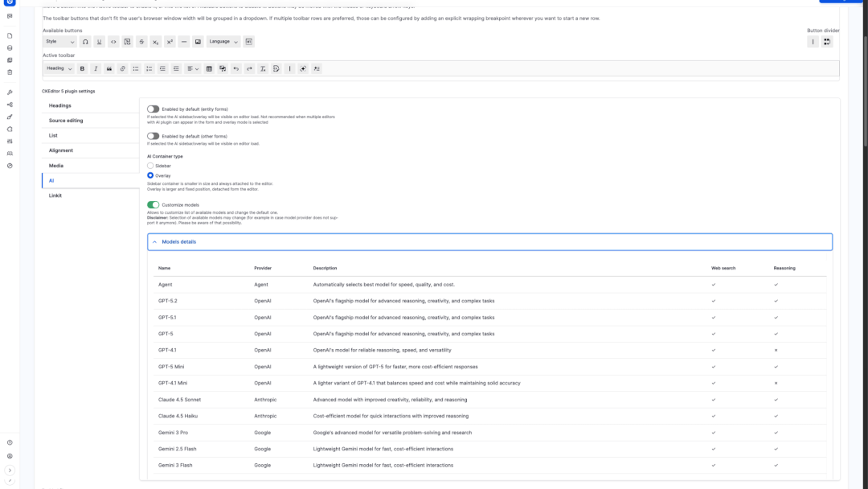Switch to the List plugin tab

[90, 136]
